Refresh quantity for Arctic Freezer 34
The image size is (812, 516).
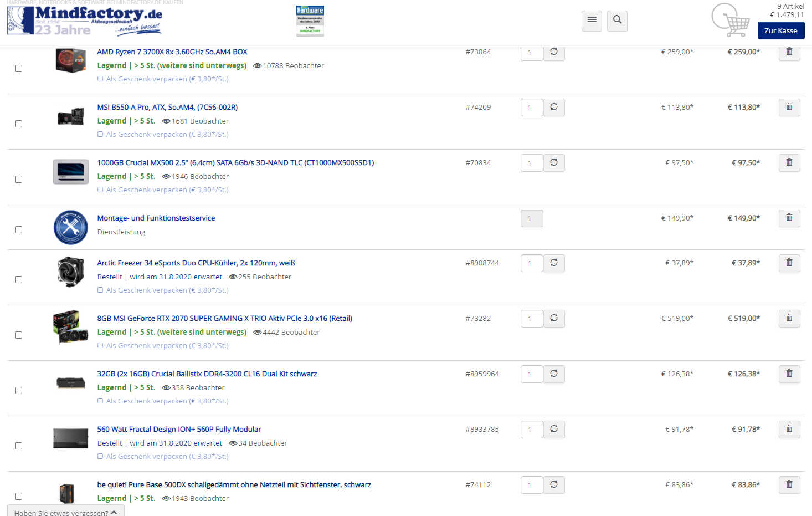click(554, 263)
